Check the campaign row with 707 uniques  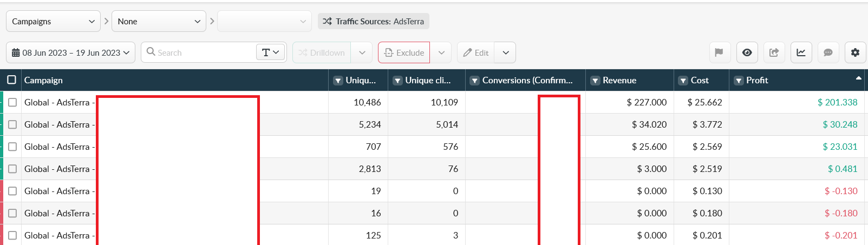12,147
